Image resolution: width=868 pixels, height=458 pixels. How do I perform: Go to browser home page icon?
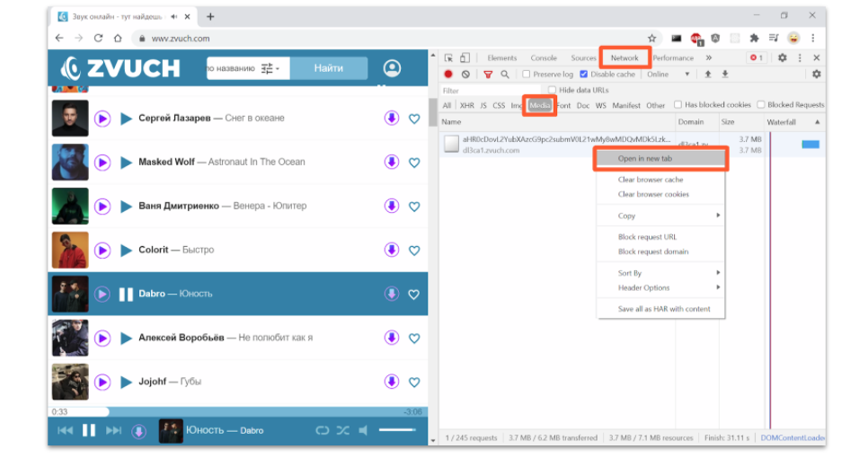[118, 38]
